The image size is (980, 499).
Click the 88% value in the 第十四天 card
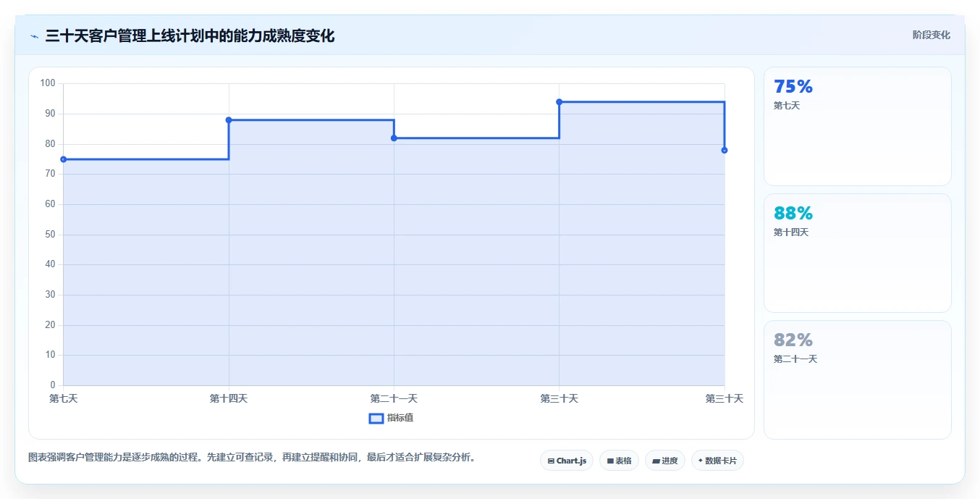(793, 214)
